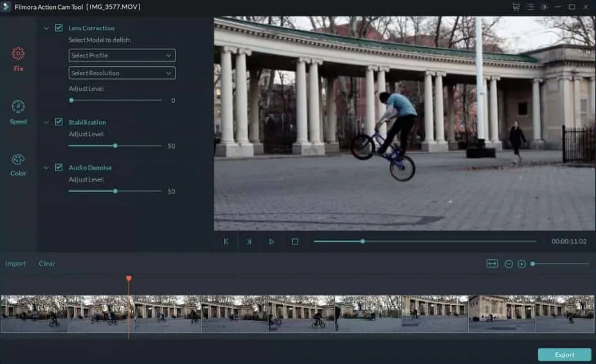Open the Select Profile dropdown

(x=122, y=55)
